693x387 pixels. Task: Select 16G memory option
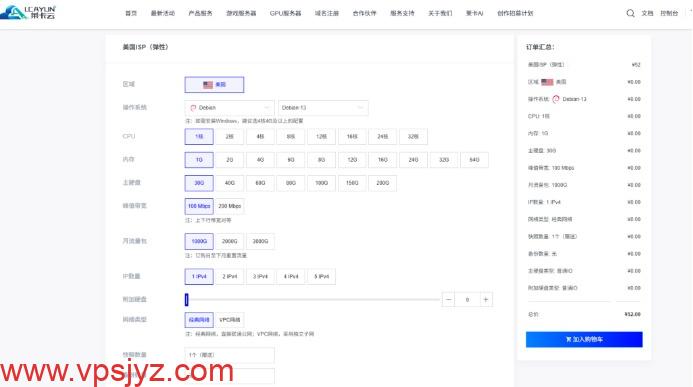click(x=383, y=160)
